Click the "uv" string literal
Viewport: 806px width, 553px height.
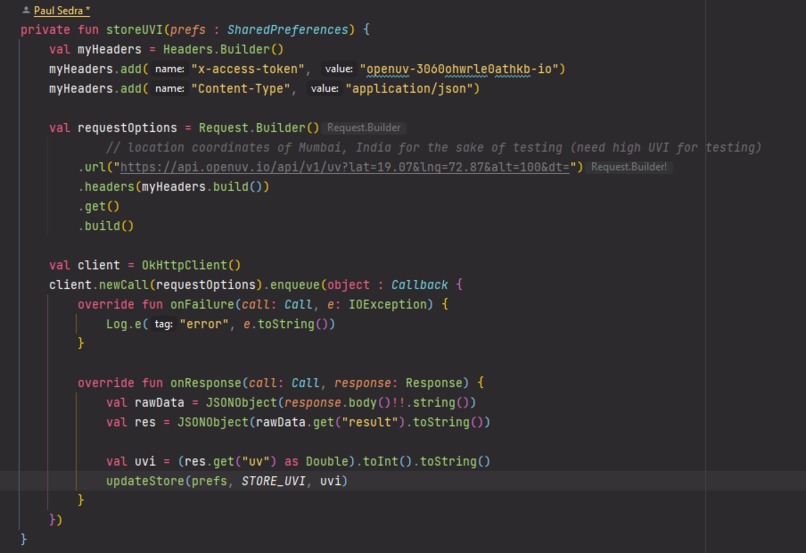[255, 462]
